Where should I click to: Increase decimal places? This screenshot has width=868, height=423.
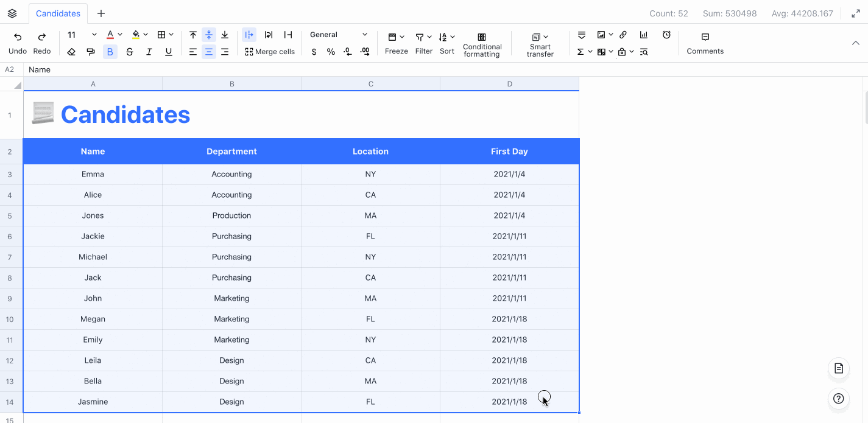tap(365, 52)
